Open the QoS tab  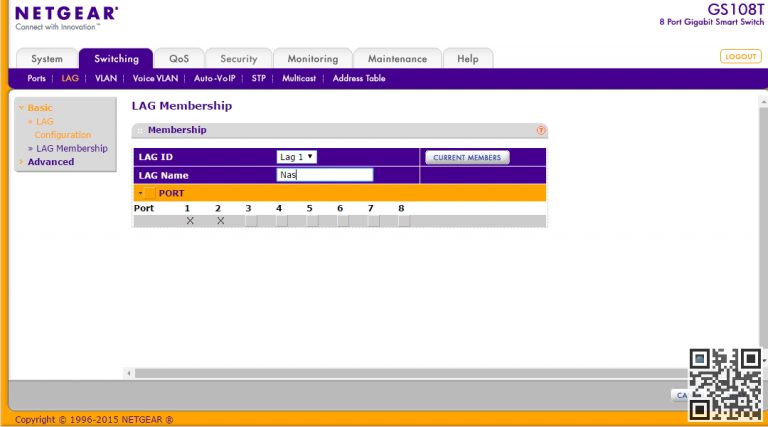pos(179,59)
